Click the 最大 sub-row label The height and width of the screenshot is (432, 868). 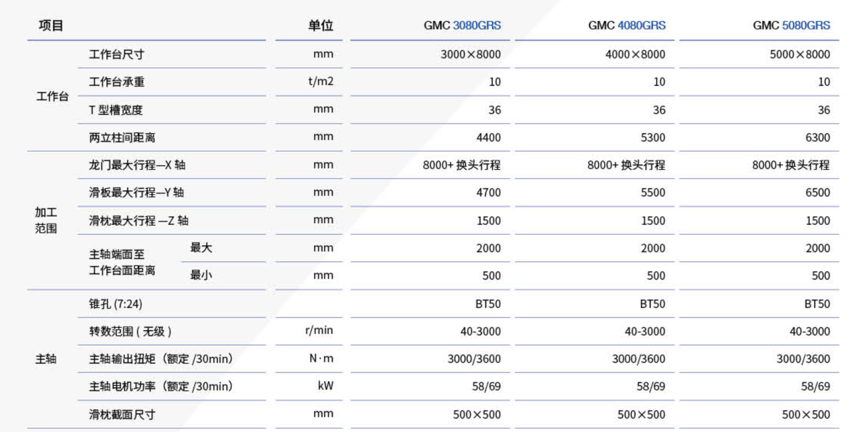(201, 248)
